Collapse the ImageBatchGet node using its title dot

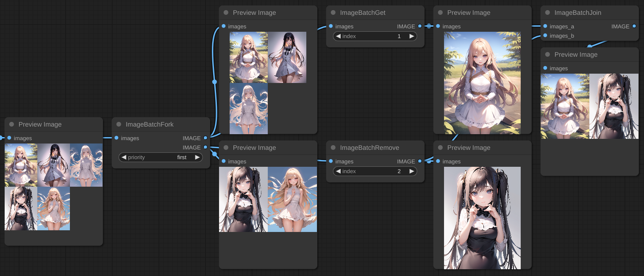333,13
